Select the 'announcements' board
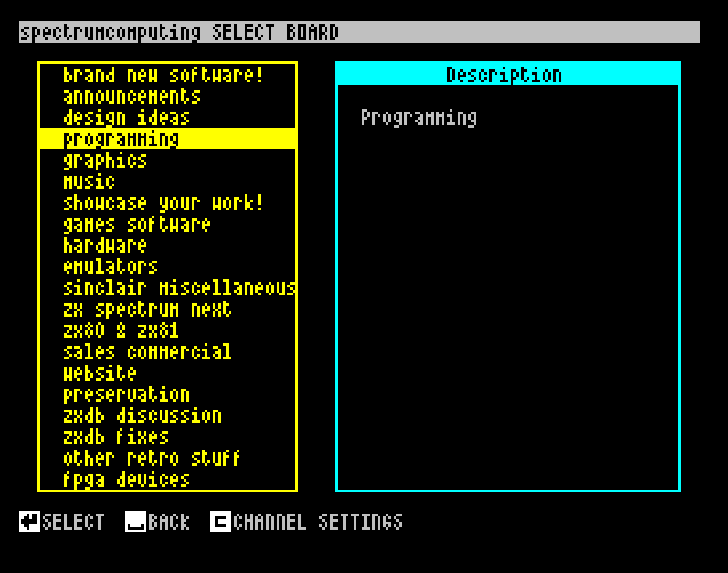Image resolution: width=728 pixels, height=573 pixels. [x=131, y=97]
